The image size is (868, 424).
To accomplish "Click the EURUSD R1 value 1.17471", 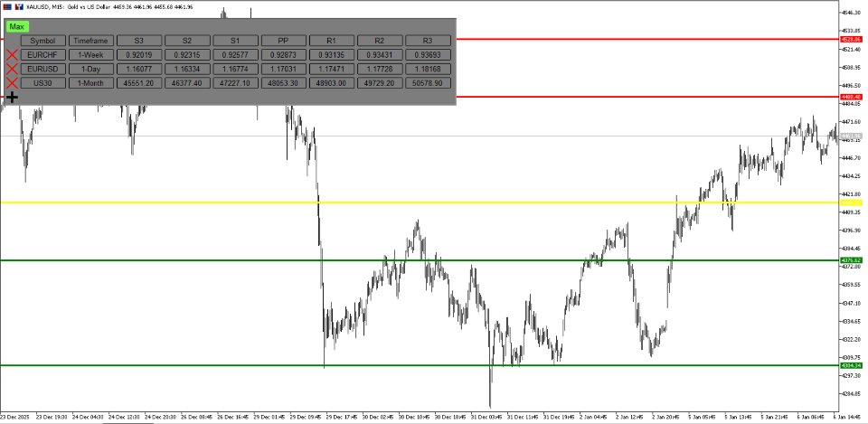I will pyautogui.click(x=332, y=69).
